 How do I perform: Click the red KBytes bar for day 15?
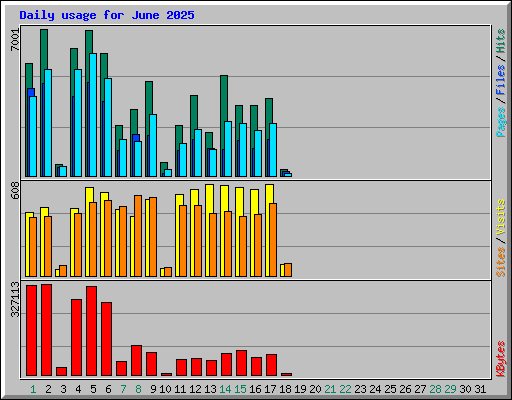point(241,363)
